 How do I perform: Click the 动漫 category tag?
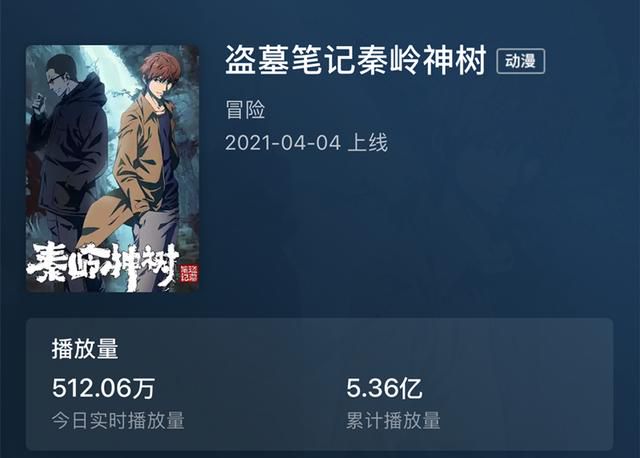coord(520,61)
